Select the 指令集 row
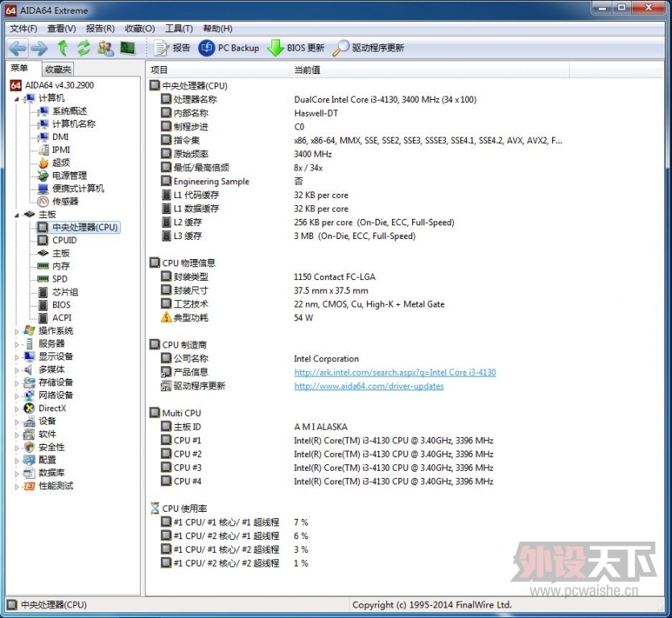This screenshot has height=618, width=672. [361, 140]
